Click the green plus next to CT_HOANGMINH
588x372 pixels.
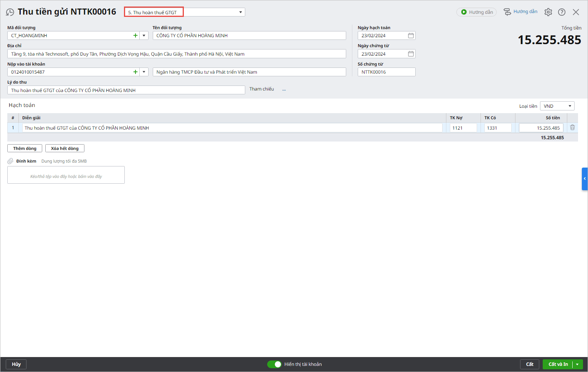click(135, 36)
